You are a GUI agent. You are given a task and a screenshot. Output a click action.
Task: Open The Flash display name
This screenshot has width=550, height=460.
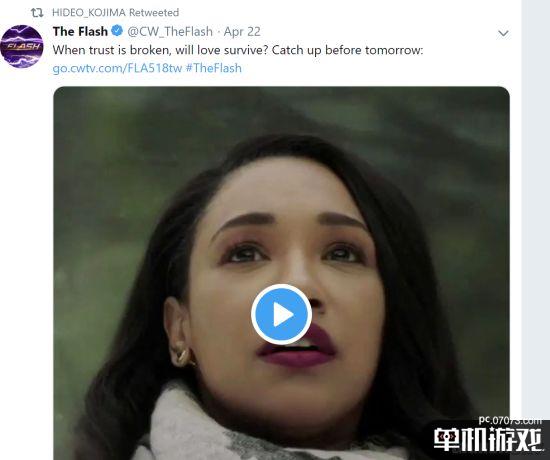pyautogui.click(x=80, y=31)
